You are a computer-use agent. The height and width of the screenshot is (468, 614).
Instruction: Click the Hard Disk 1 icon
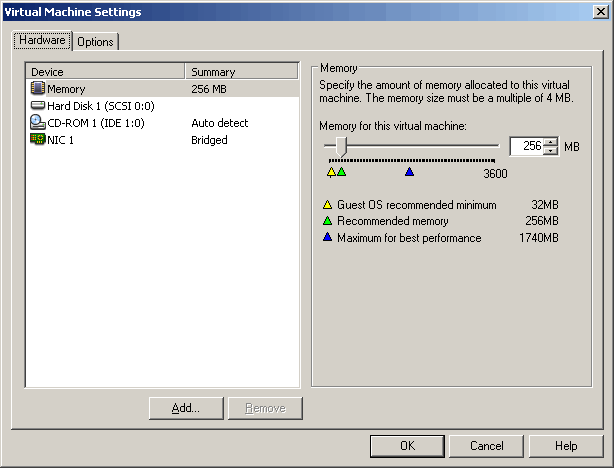38,106
